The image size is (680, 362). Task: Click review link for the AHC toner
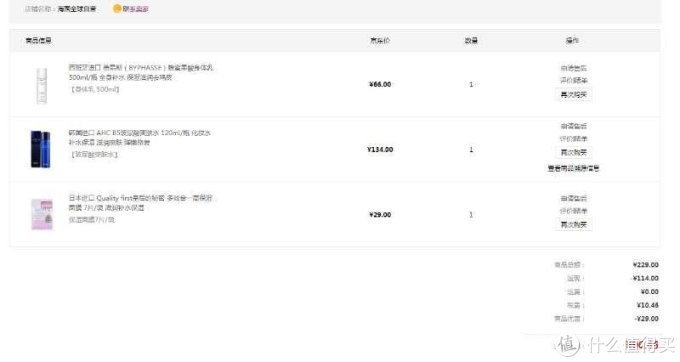tap(573, 139)
